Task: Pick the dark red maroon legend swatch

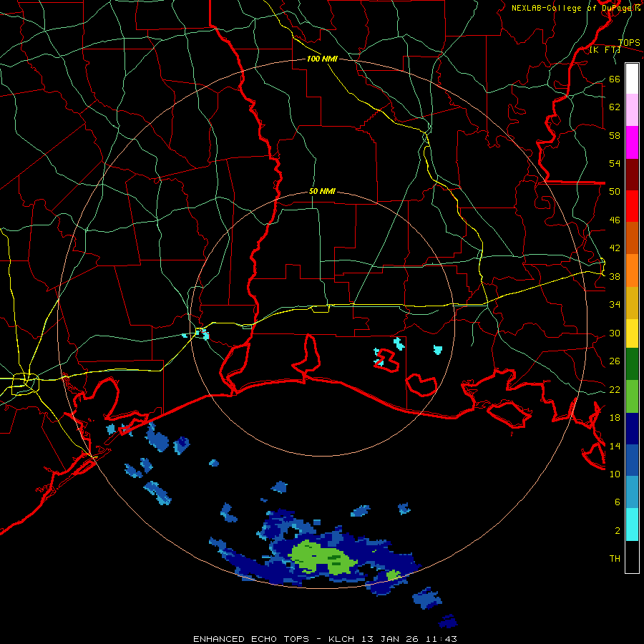Action: coord(632,174)
